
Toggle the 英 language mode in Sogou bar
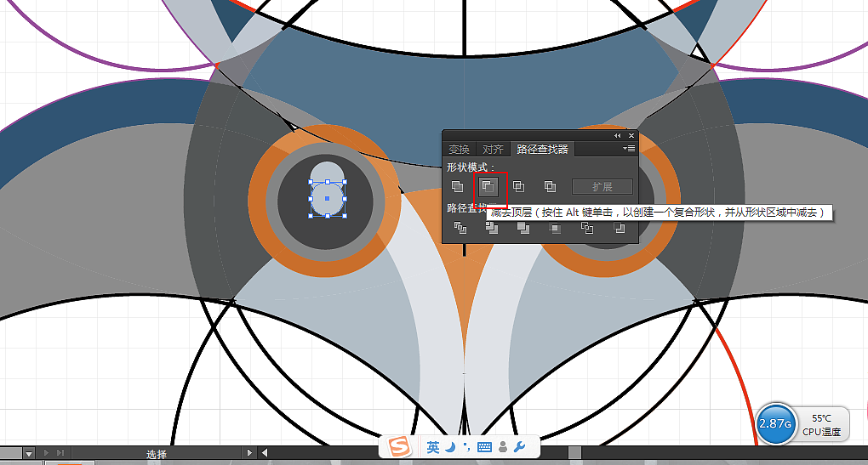pyautogui.click(x=433, y=447)
